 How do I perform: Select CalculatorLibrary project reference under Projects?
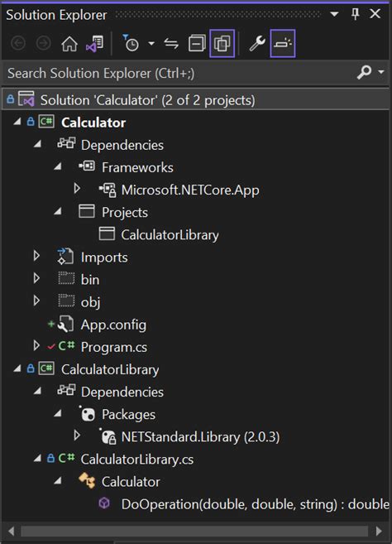coord(170,235)
